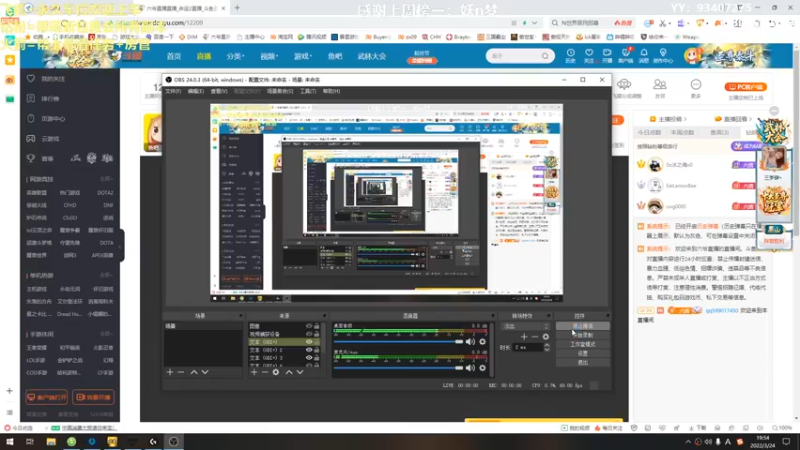Viewport: 800px width, 450px height.
Task: Click the 退出 exit button in OBS controls
Action: coord(583,362)
